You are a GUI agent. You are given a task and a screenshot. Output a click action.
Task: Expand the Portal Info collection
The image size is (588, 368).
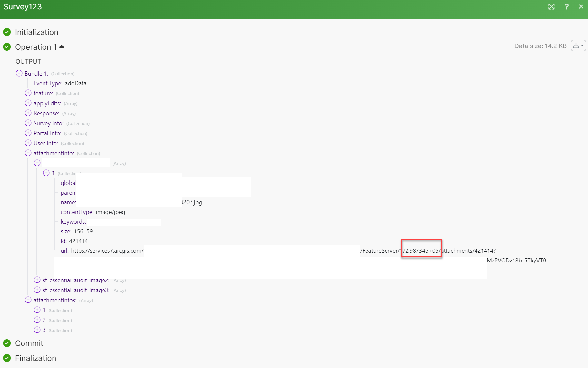tap(28, 133)
